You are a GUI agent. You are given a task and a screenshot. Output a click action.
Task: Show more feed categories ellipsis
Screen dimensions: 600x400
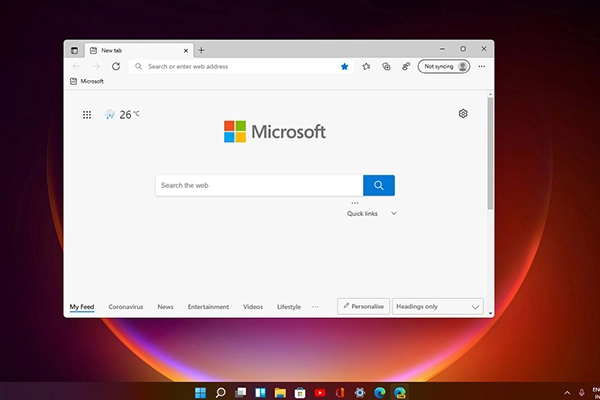tap(315, 307)
